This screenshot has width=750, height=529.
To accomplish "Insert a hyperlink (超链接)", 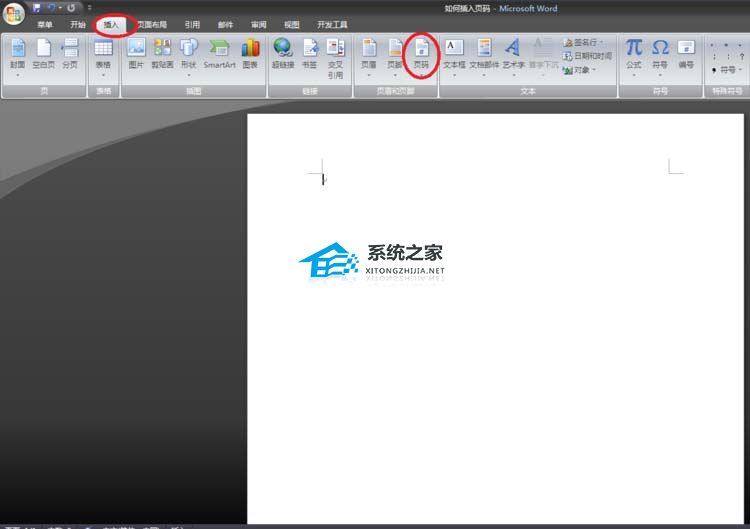I will 283,53.
